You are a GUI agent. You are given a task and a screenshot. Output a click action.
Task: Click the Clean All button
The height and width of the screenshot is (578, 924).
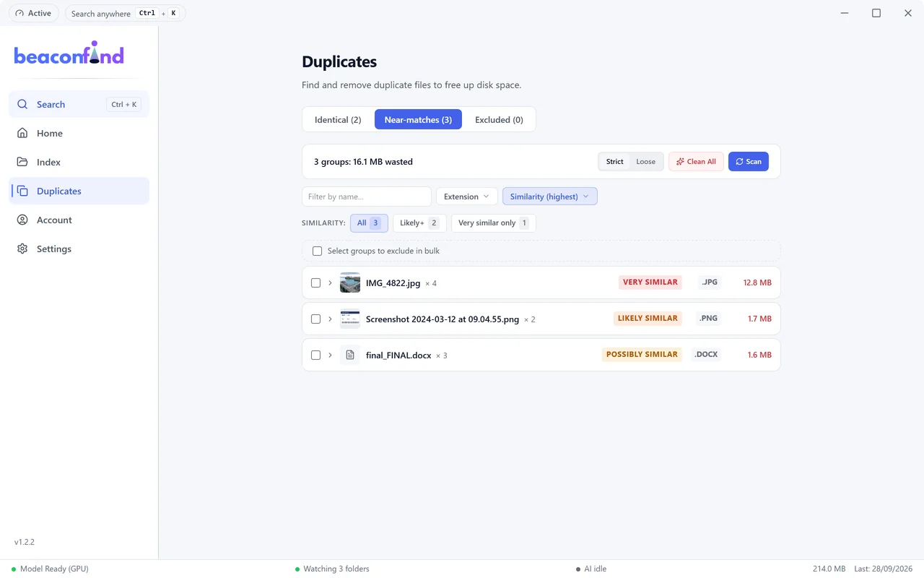click(x=696, y=161)
